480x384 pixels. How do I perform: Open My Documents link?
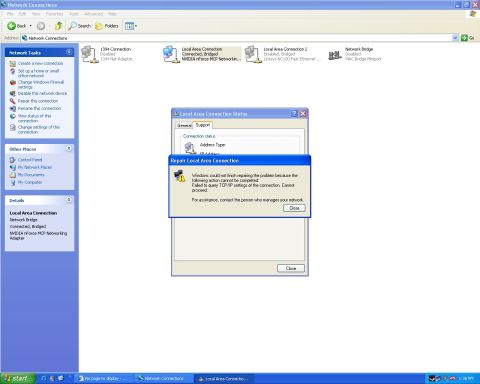pos(31,175)
